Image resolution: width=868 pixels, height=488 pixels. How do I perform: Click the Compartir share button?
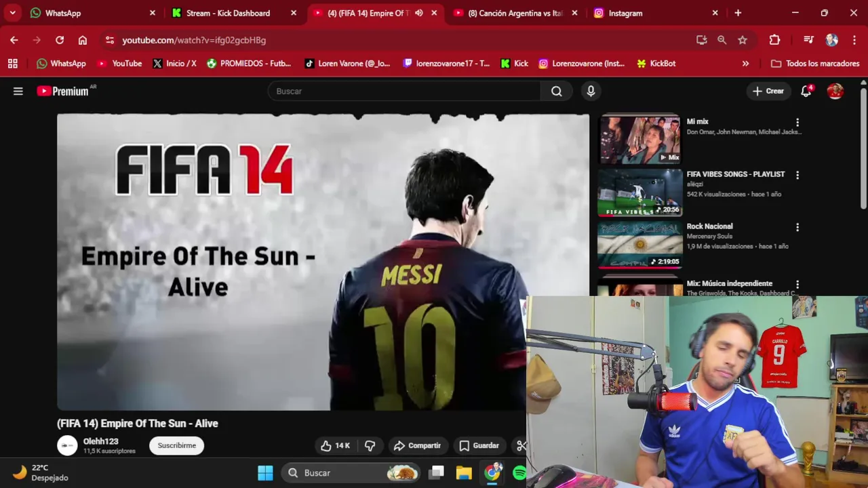(417, 445)
